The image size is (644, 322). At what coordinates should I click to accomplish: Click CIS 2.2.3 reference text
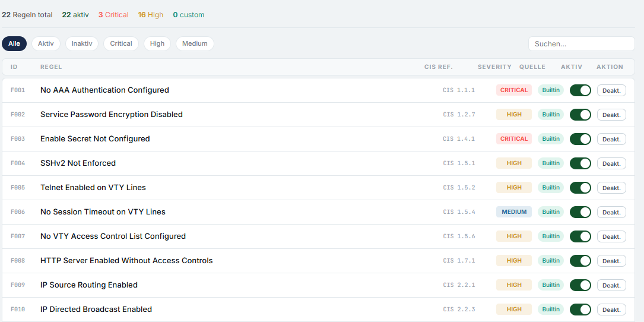click(x=459, y=310)
